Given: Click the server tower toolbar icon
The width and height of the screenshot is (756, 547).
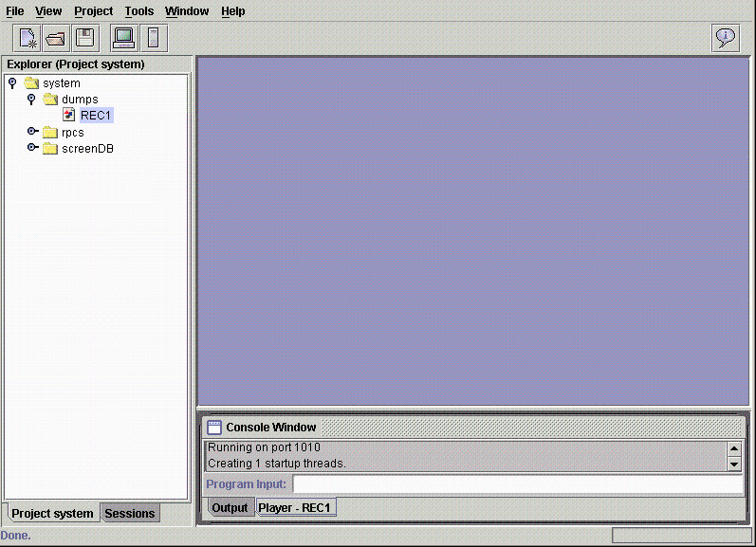Looking at the screenshot, I should coord(154,38).
